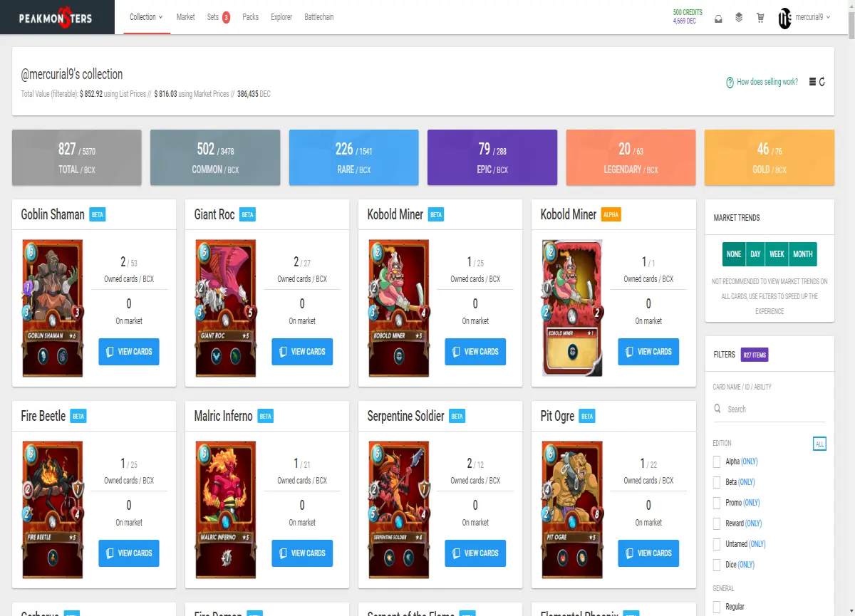Click View Cards for Giant Roc
This screenshot has width=855, height=616.
point(302,352)
